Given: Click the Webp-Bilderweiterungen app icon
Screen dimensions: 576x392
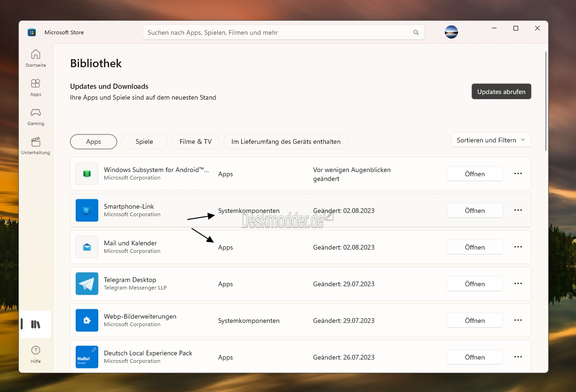Looking at the screenshot, I should pos(87,321).
